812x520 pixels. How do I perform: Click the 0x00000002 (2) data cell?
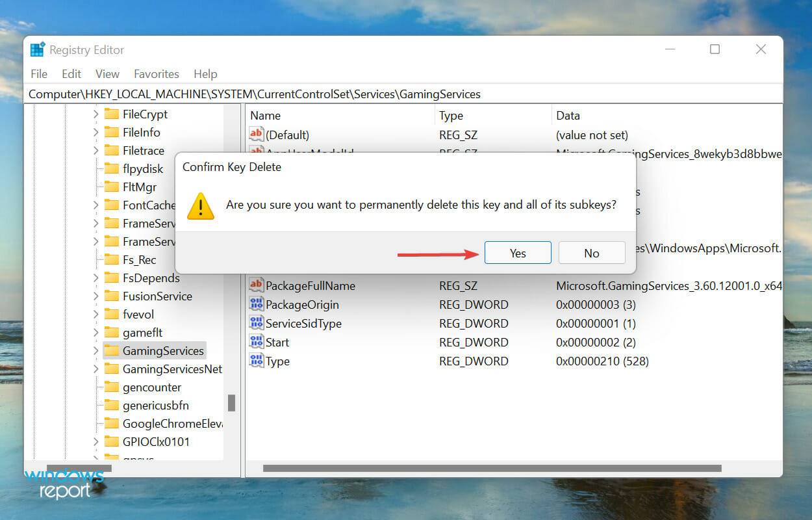(x=596, y=342)
